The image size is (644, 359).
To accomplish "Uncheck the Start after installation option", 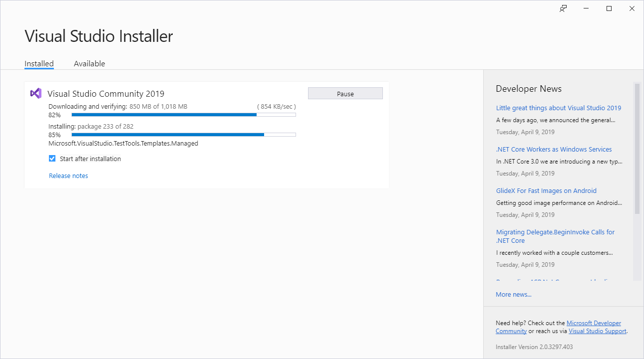I will [52, 158].
